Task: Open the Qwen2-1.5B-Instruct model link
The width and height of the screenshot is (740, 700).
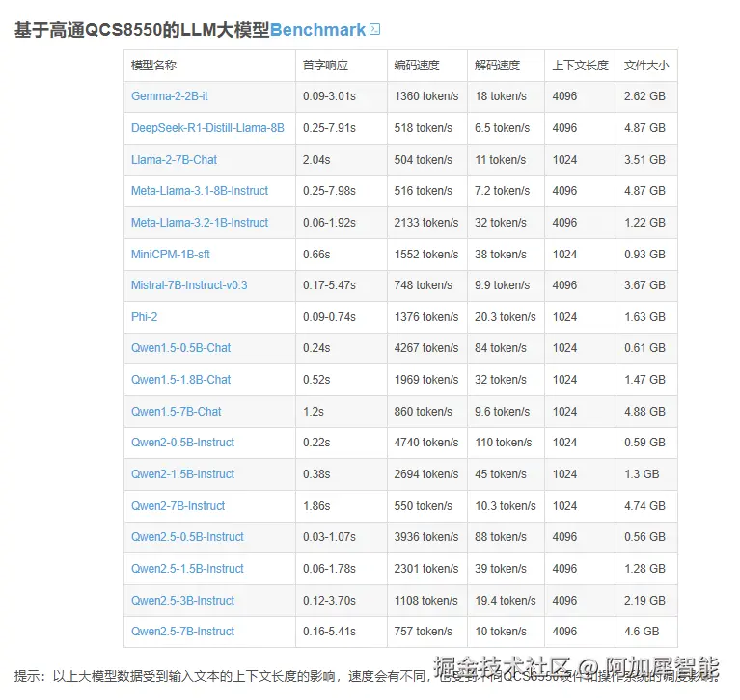Action: [182, 474]
